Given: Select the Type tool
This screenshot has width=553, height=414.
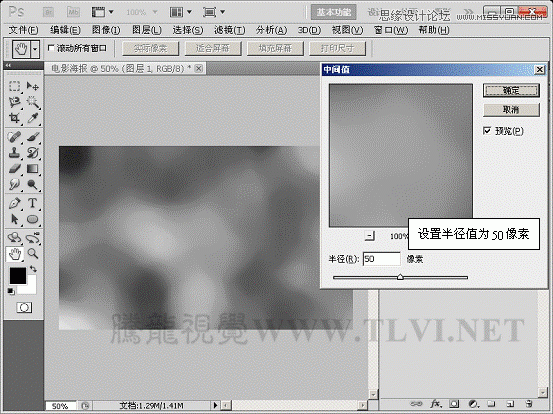Looking at the screenshot, I should 32,203.
